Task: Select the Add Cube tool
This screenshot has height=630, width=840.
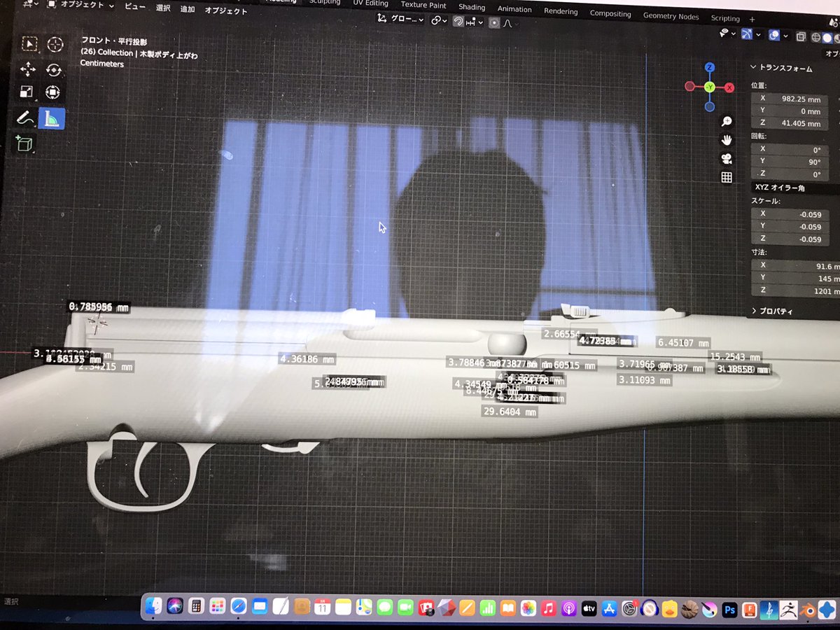Action: (x=24, y=144)
